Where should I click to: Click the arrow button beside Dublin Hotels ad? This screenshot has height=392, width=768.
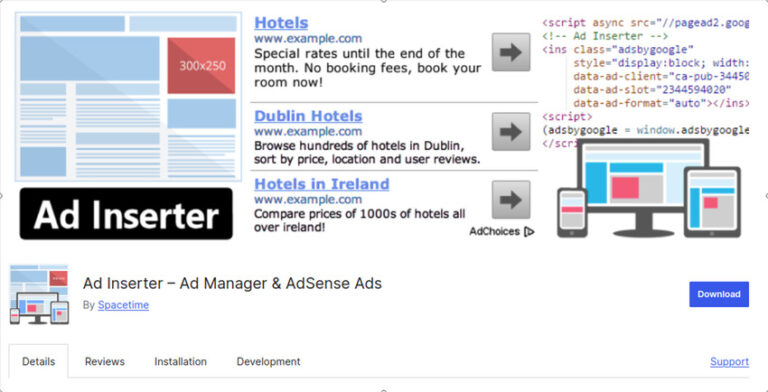point(511,131)
